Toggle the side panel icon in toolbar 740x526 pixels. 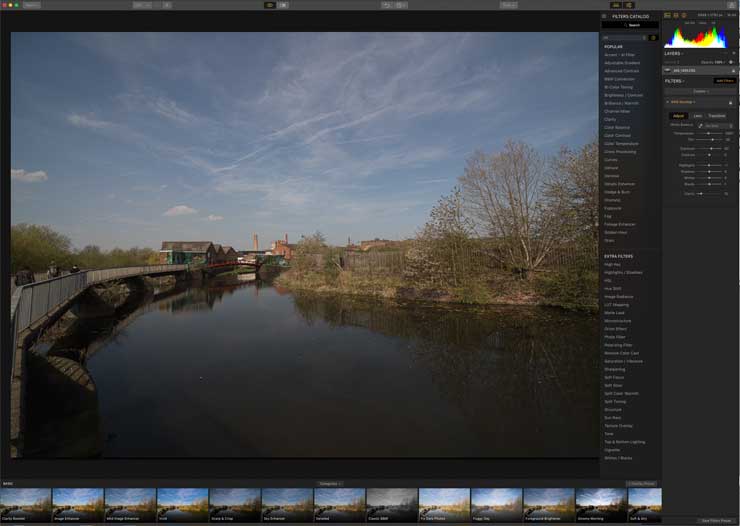630,5
